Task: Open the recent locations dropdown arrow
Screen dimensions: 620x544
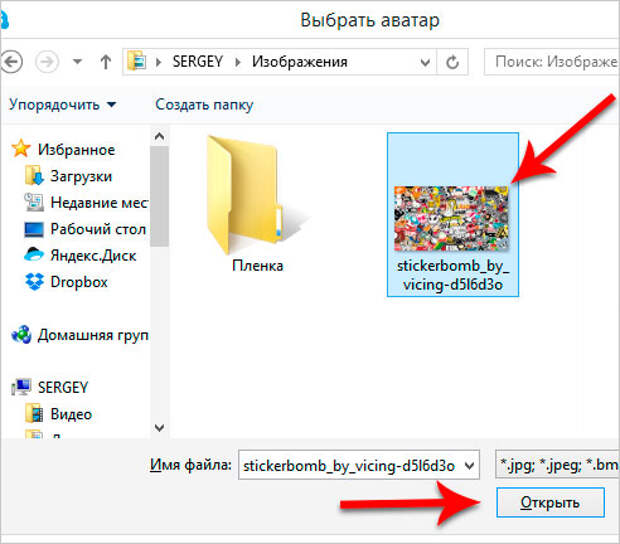Action: (x=78, y=62)
